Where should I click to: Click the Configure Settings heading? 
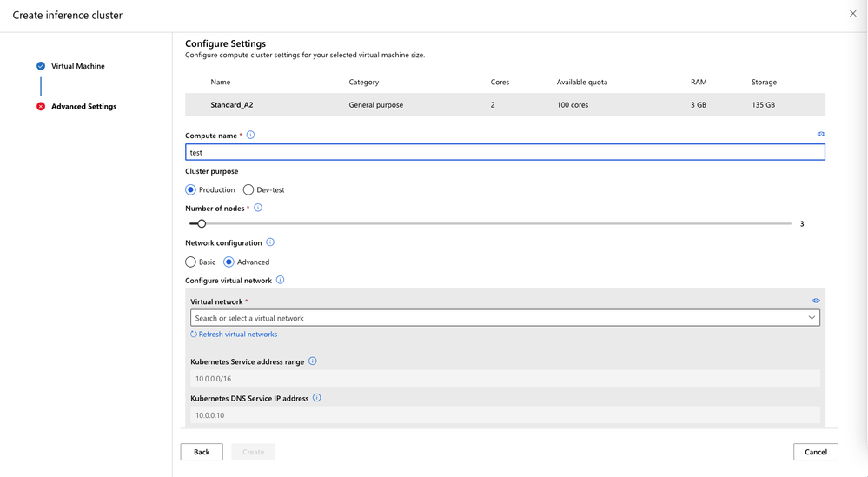click(225, 43)
